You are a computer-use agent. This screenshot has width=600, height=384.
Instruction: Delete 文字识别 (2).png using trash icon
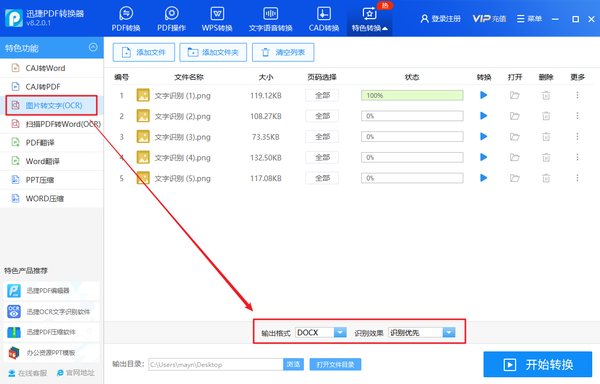pos(546,116)
